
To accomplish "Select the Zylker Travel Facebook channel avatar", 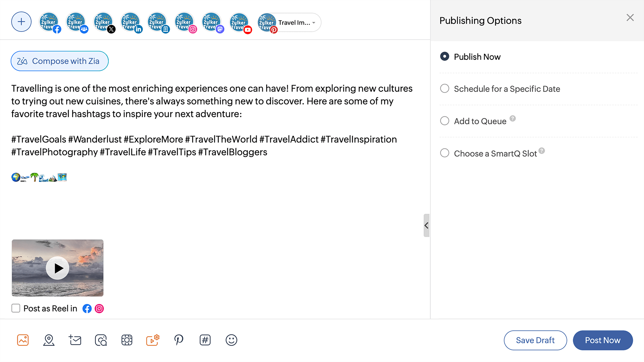I will click(x=49, y=22).
